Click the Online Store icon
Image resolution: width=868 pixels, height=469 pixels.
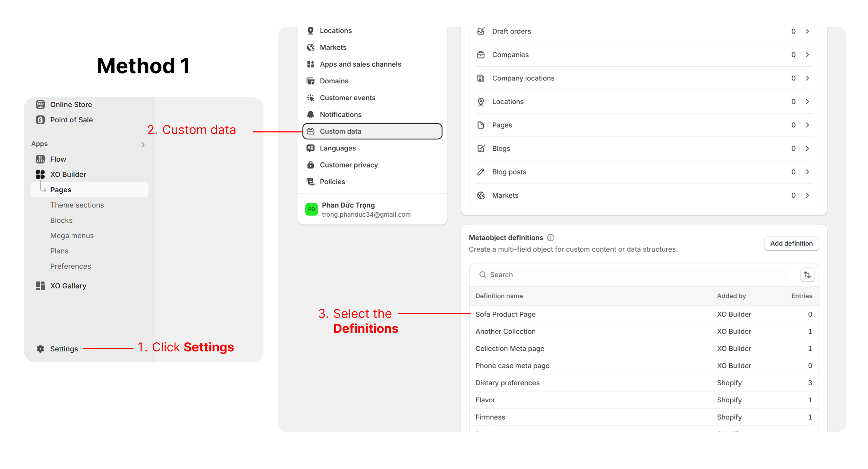click(x=40, y=105)
